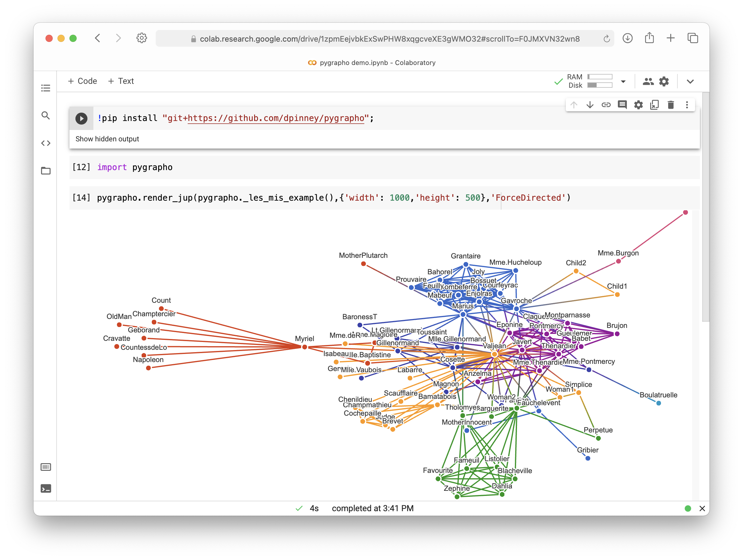Open cell more options menu
The width and height of the screenshot is (743, 560).
pos(687,105)
